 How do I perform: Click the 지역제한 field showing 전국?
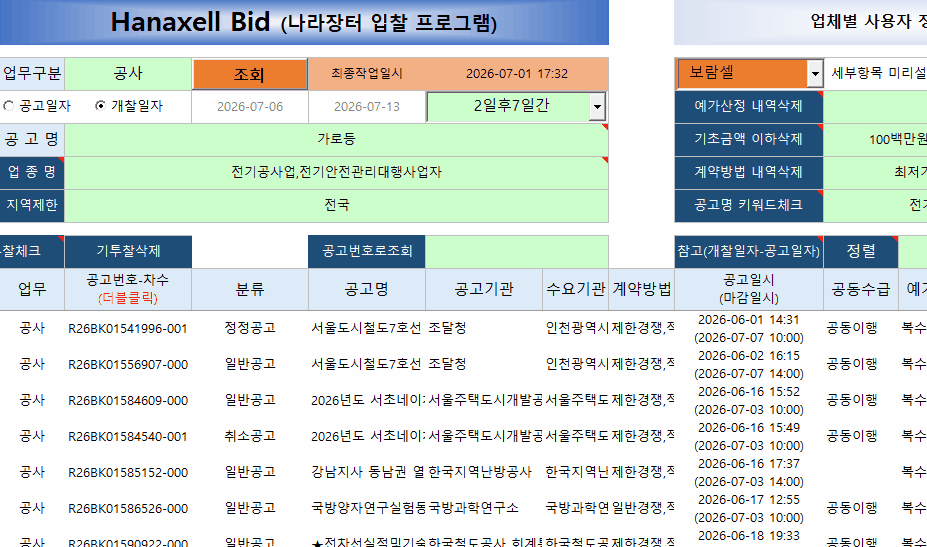(x=336, y=206)
